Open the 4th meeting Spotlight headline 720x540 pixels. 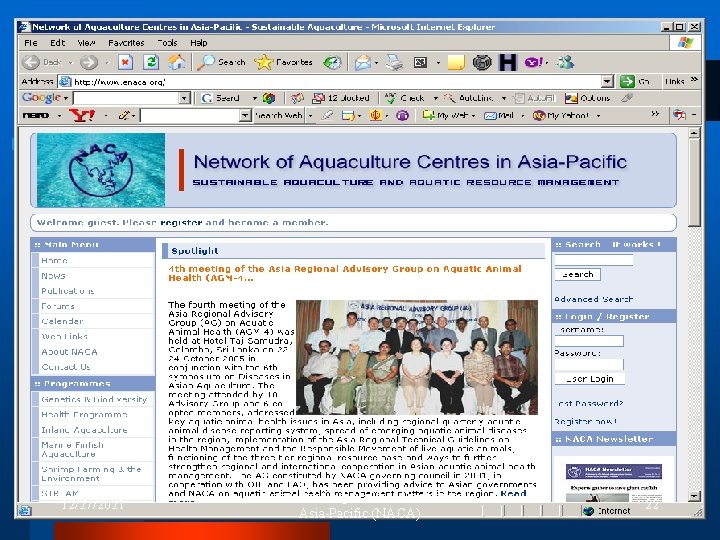click(344, 273)
